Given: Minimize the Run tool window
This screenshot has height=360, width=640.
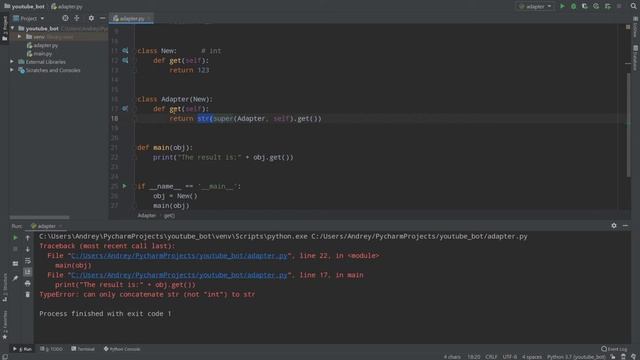Looking at the screenshot, I should pos(625,226).
